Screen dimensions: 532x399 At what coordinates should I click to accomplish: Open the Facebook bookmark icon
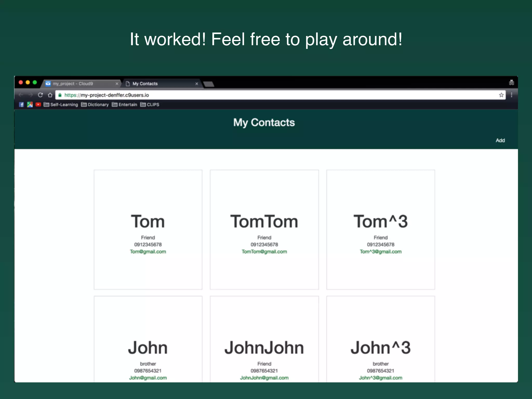(22, 104)
